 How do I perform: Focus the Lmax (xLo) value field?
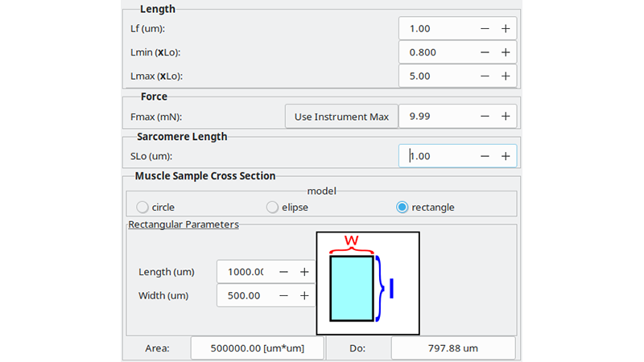[437, 76]
